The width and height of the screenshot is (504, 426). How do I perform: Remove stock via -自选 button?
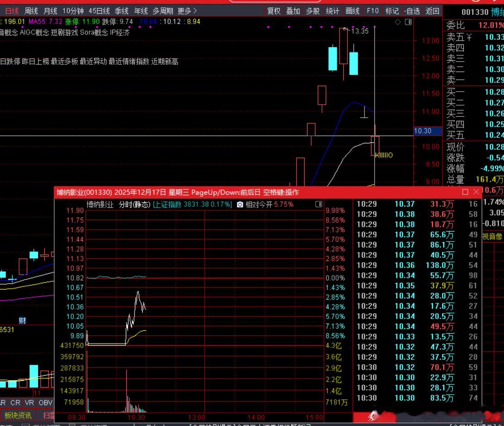(x=412, y=11)
